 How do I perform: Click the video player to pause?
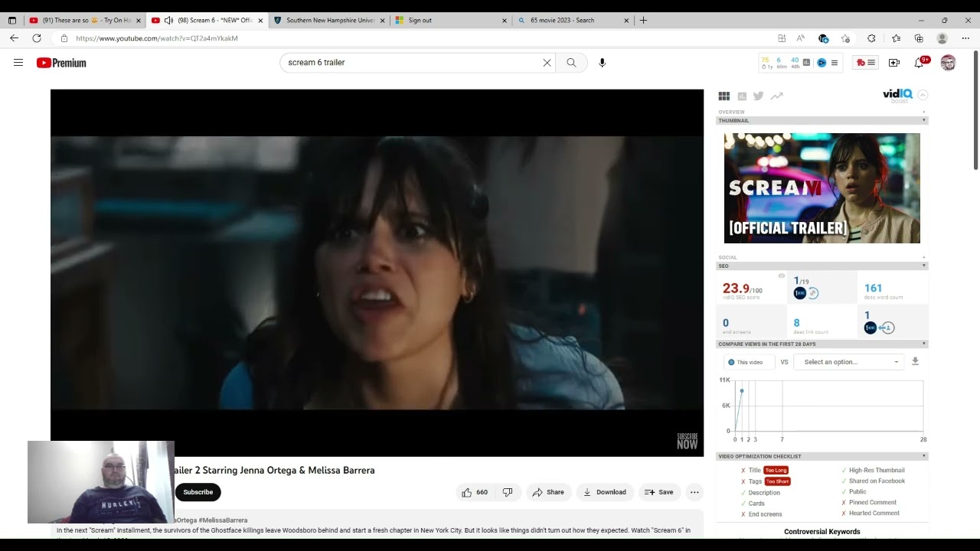377,273
